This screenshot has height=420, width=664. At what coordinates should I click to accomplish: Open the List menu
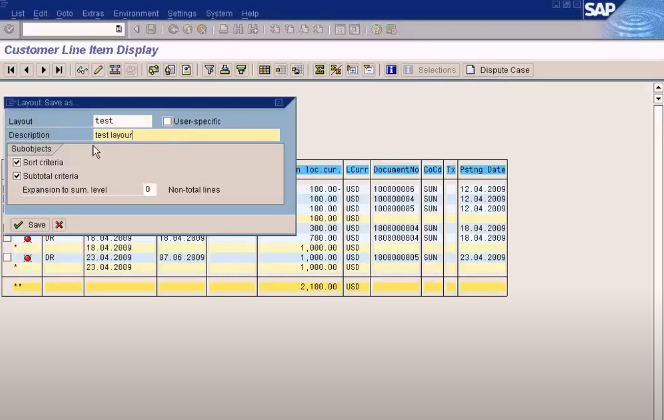17,14
